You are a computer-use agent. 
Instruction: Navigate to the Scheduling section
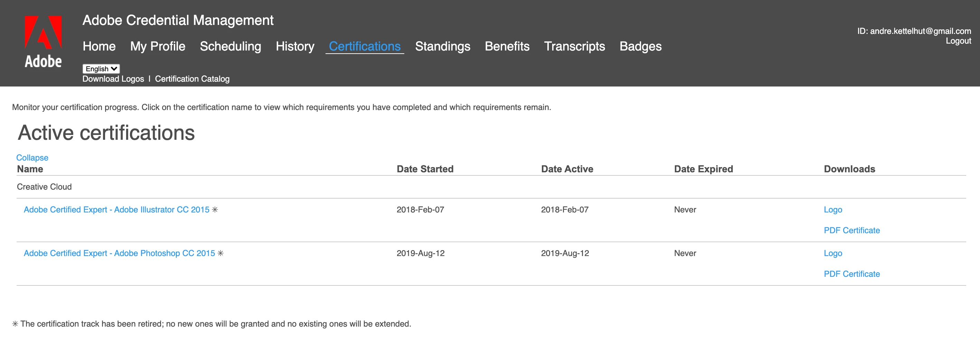coord(230,46)
